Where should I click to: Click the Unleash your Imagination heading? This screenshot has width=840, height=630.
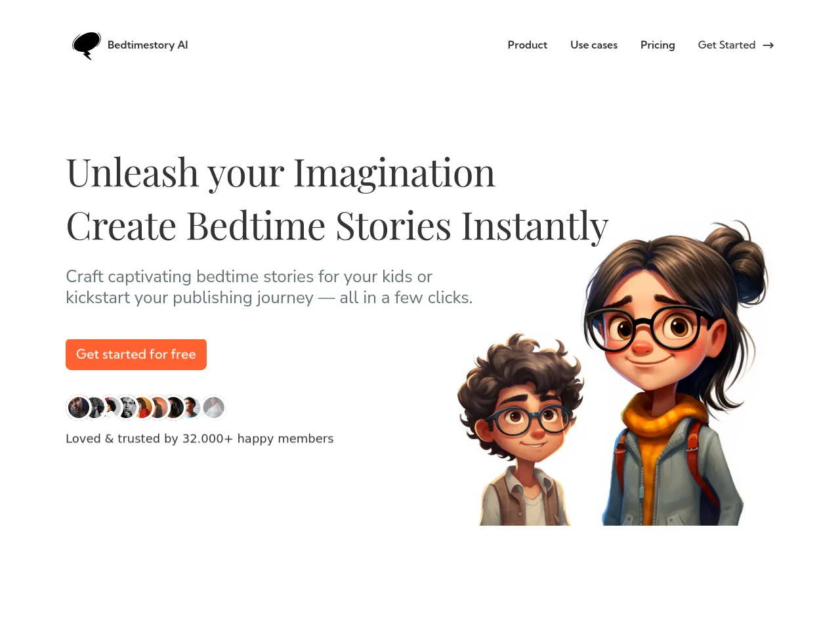[280, 173]
